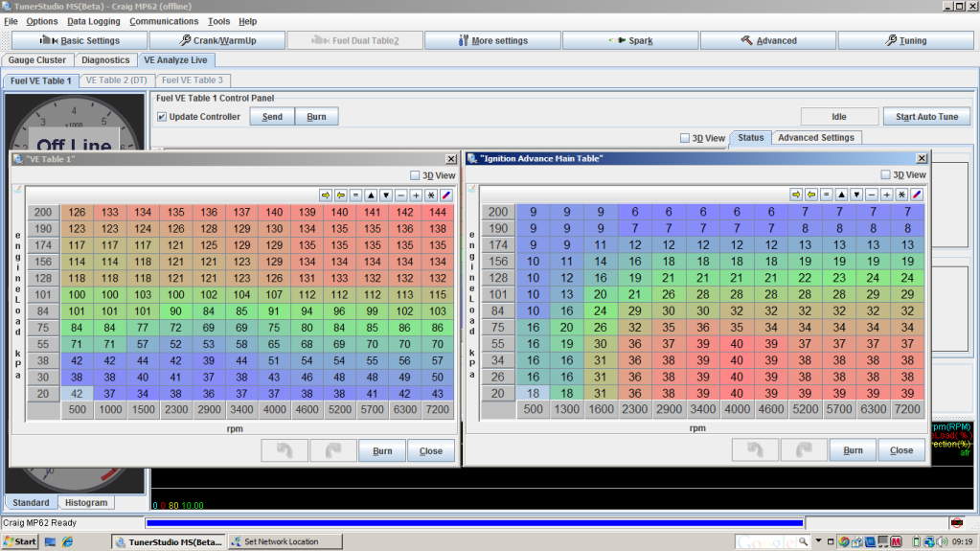Screen dimensions: 980x551
Task: Enable 3D View checkbox in VE Table 1 window
Action: pyautogui.click(x=415, y=175)
